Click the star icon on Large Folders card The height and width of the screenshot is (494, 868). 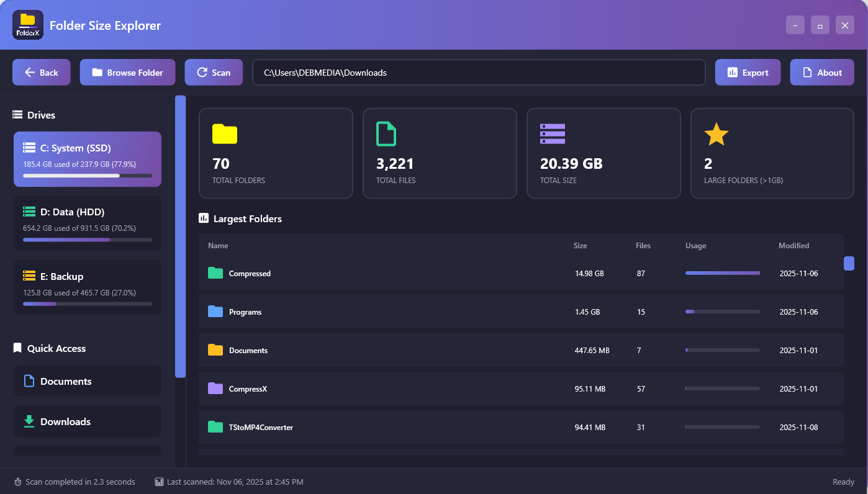click(x=716, y=133)
